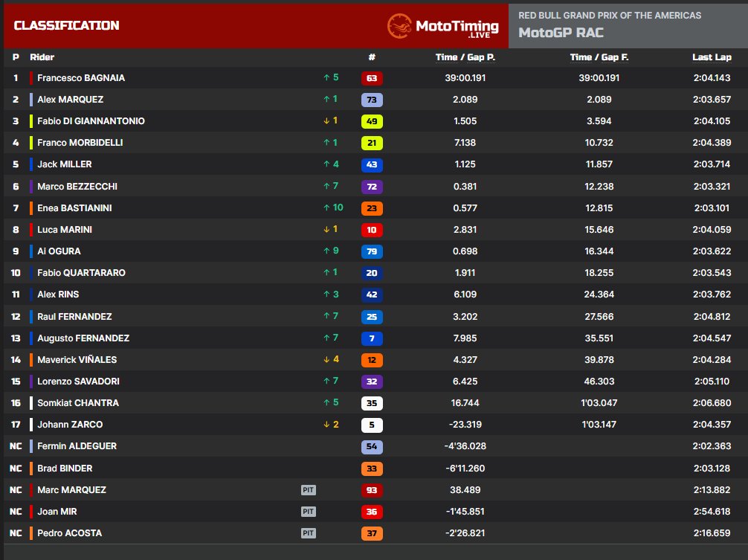The height and width of the screenshot is (560, 748).
Task: Click the MotoTiming Live logo
Action: pos(442,26)
